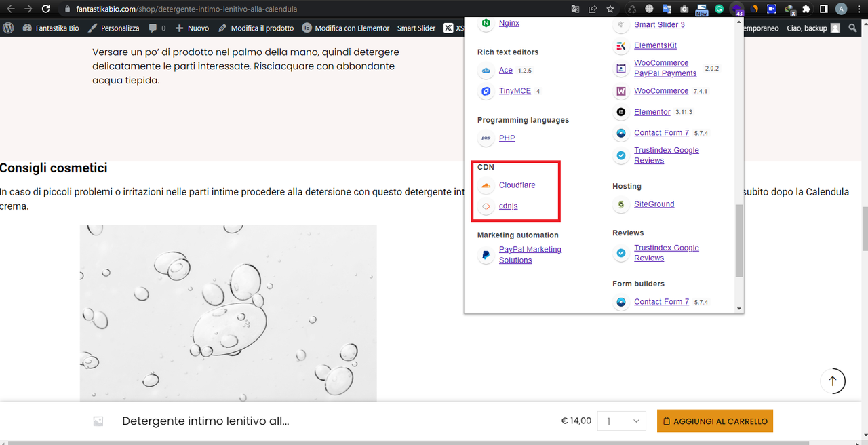Open Contact Form 7 link under Form builders
The height and width of the screenshot is (445, 868).
[x=661, y=302]
